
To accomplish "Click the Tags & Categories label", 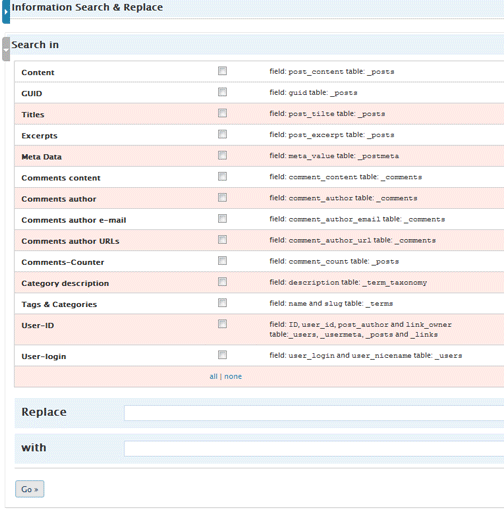I will pos(59,304).
